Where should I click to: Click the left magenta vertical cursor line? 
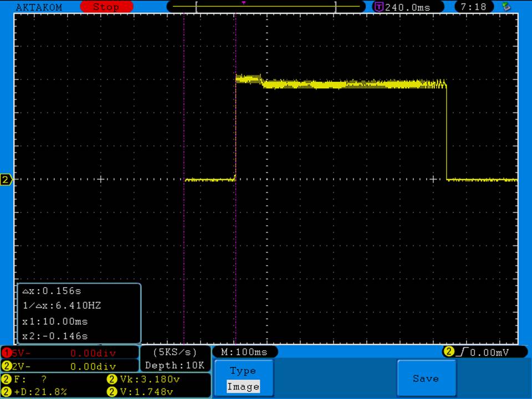pos(184,179)
